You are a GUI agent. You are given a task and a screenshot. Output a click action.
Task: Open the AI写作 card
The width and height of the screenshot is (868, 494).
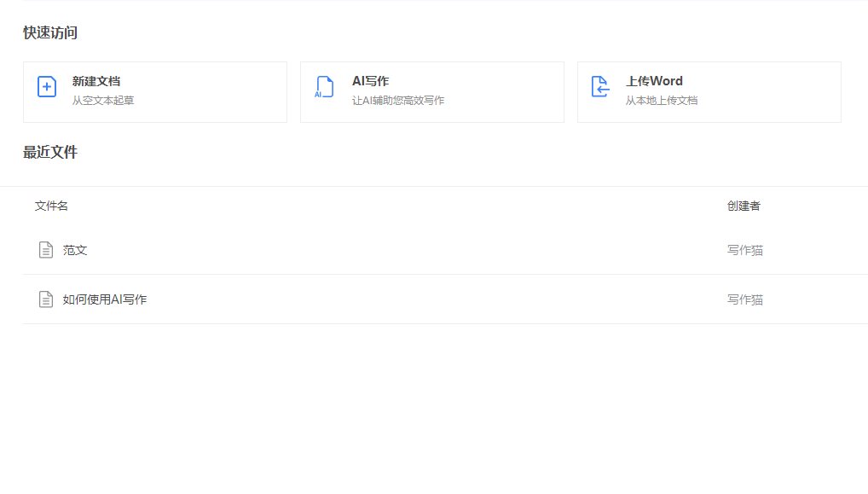point(432,91)
